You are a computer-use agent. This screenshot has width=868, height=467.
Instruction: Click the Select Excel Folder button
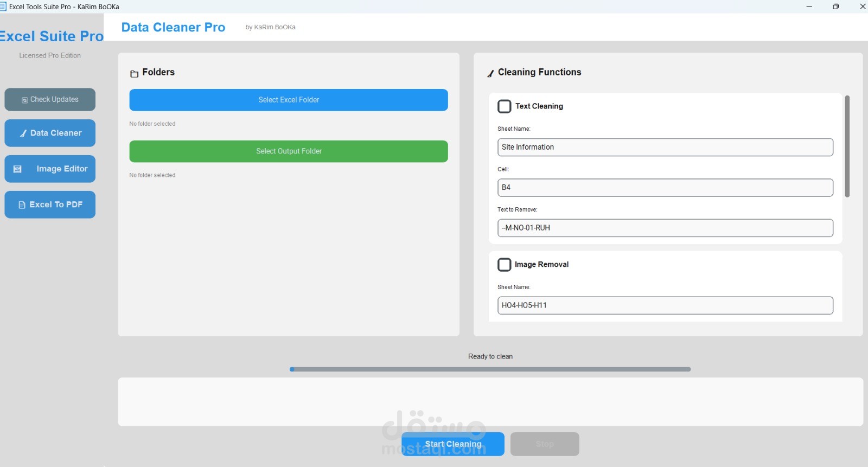(289, 100)
